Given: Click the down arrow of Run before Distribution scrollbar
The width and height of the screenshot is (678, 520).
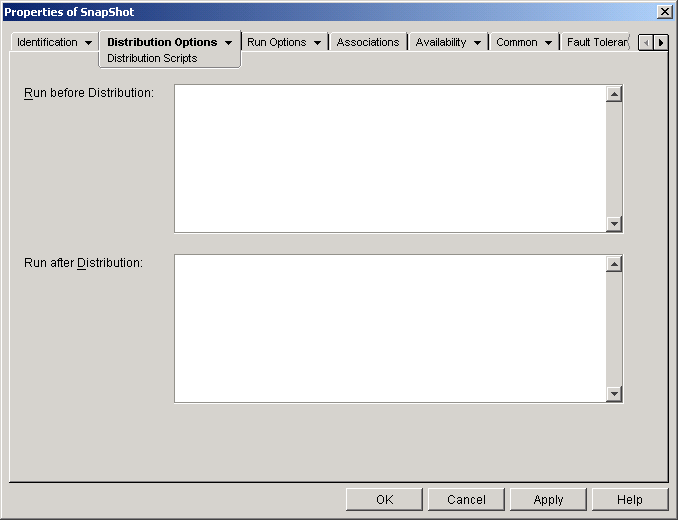Looking at the screenshot, I should click(x=614, y=223).
